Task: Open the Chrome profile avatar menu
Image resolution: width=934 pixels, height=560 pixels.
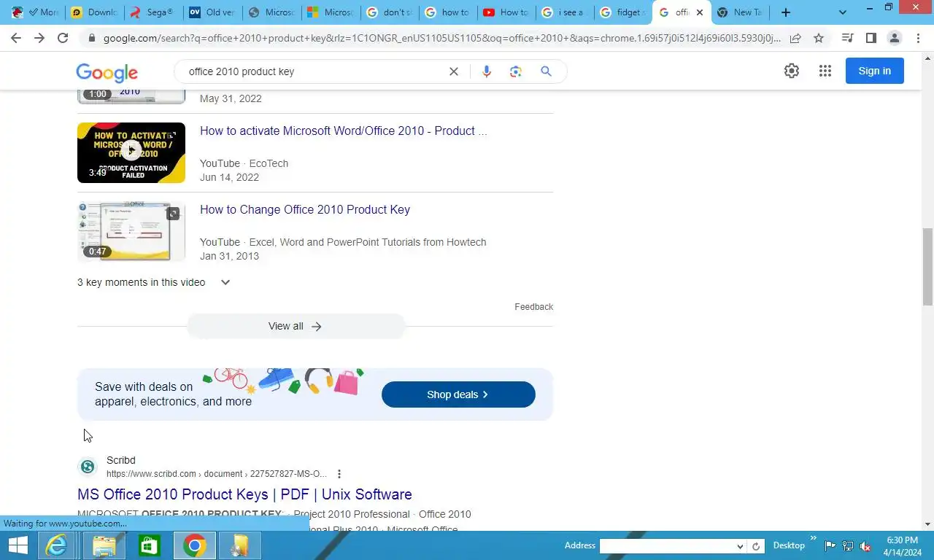Action: tap(894, 38)
